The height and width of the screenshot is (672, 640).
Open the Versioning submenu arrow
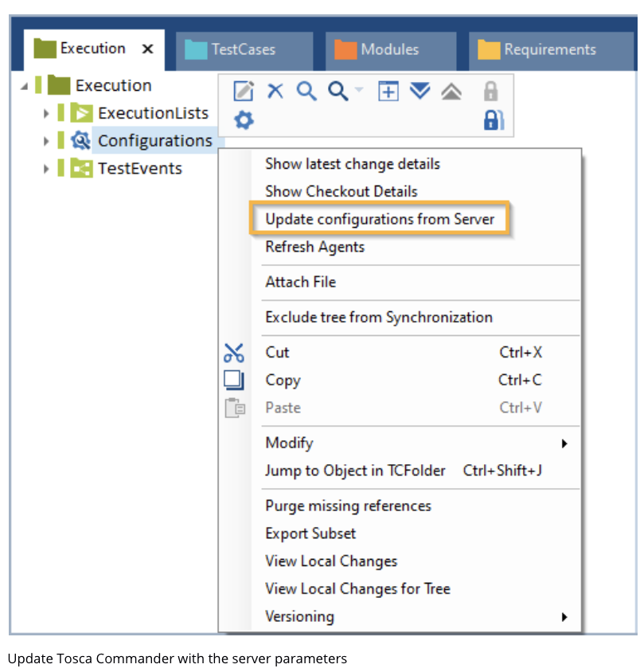564,617
